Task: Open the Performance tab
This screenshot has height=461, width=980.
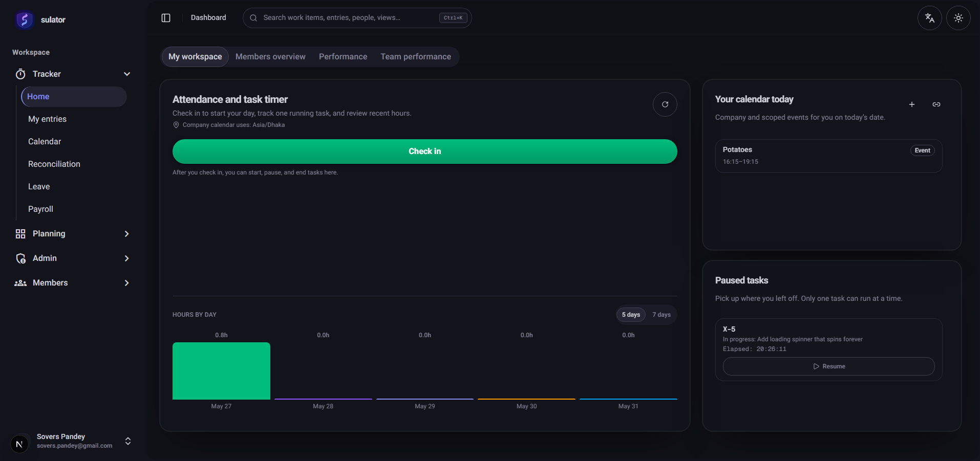Action: (343, 57)
